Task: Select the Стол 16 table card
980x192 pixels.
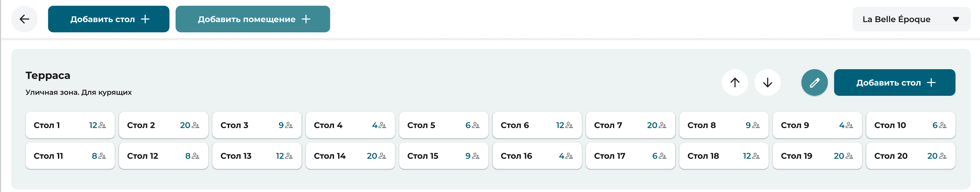Action: coord(537,156)
